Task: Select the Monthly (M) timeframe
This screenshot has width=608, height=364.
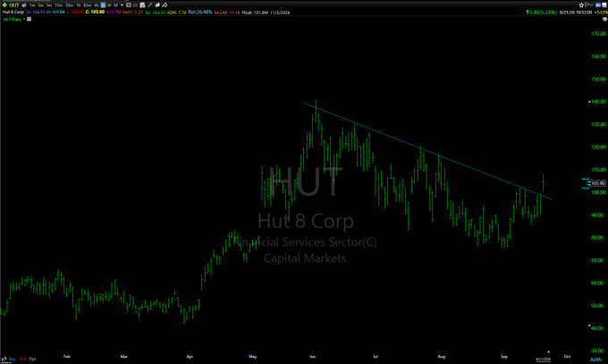Action: tap(115, 5)
